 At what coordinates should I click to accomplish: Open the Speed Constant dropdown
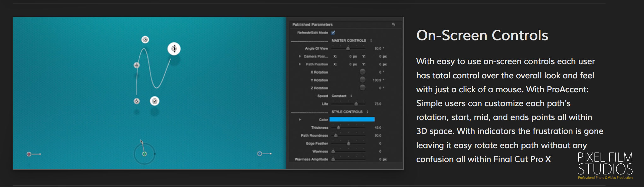click(342, 96)
